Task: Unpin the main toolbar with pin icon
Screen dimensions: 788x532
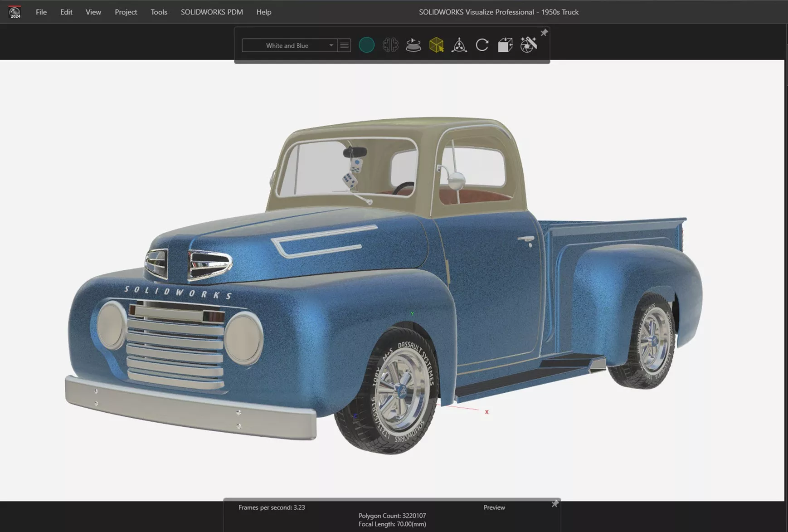Action: tap(544, 33)
